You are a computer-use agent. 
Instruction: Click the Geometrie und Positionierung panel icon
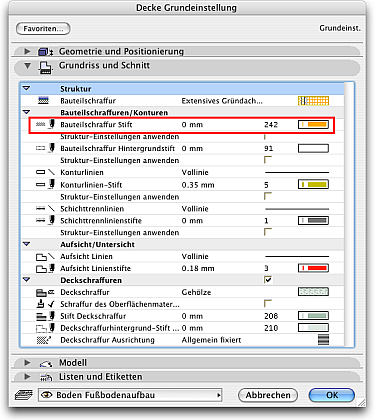[x=46, y=52]
